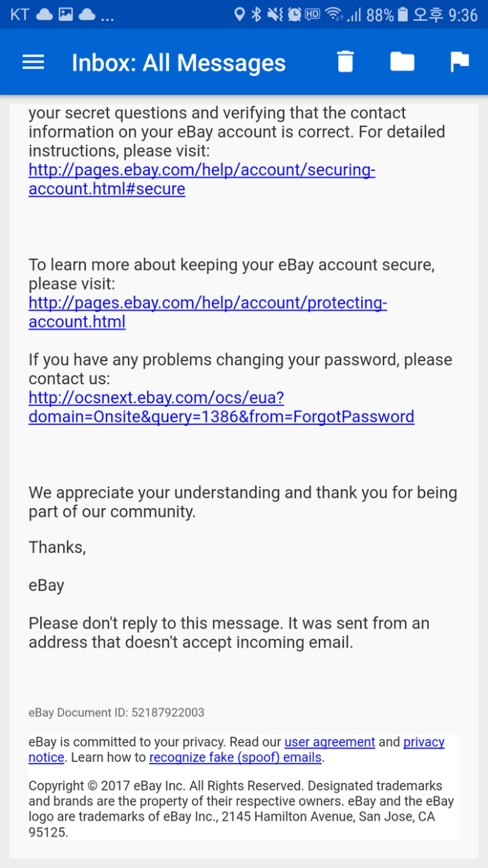Tap the location pin status icon
This screenshot has width=488, height=868.
[x=239, y=14]
